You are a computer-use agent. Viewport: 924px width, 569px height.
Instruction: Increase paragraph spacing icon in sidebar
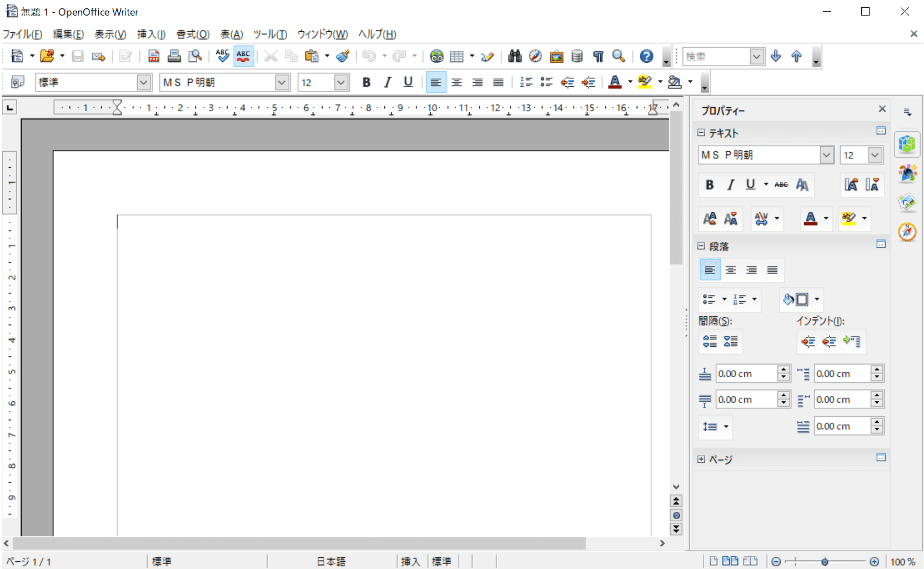pos(710,341)
